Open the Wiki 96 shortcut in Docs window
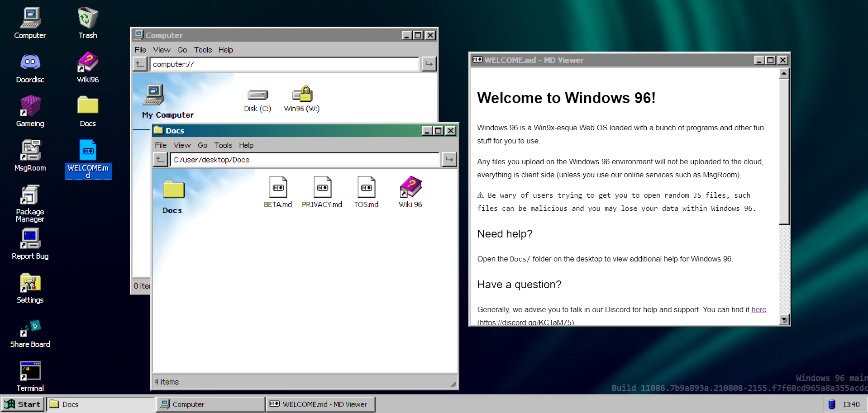 click(x=410, y=192)
